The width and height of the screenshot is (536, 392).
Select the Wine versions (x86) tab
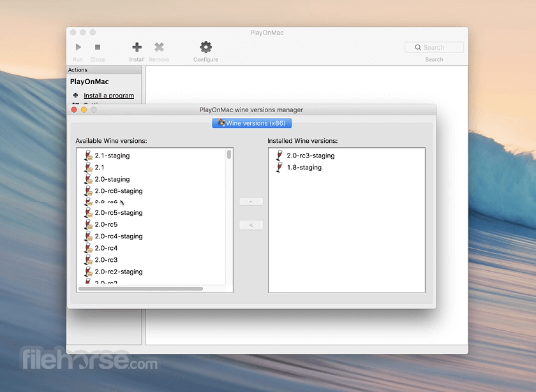coord(252,123)
